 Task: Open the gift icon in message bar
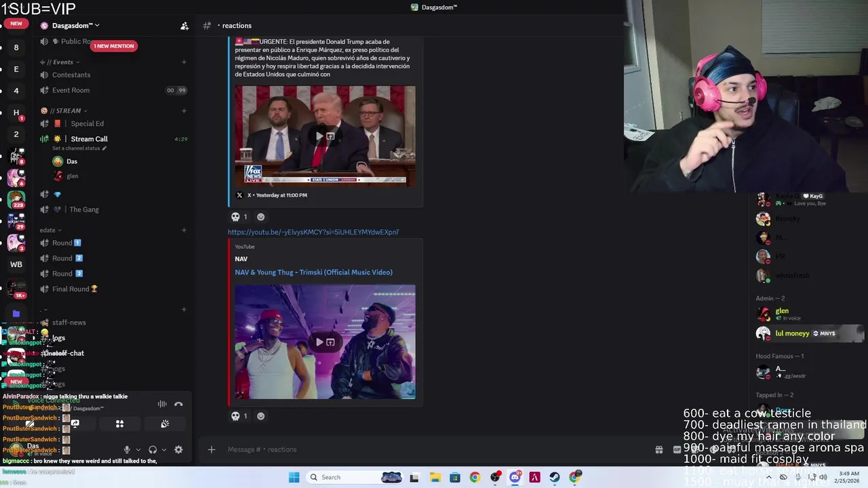[x=658, y=449]
